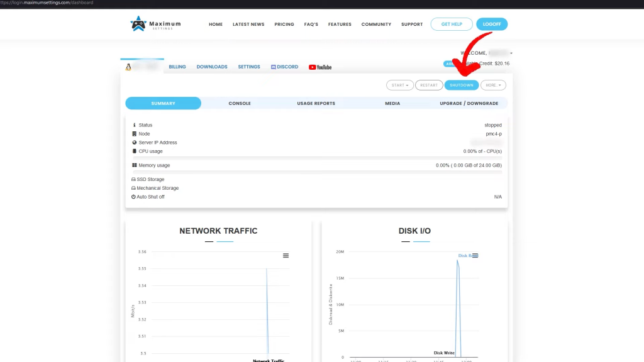Click the spike in Disk I/O chart
The width and height of the screenshot is (644, 362).
pyautogui.click(x=458, y=308)
